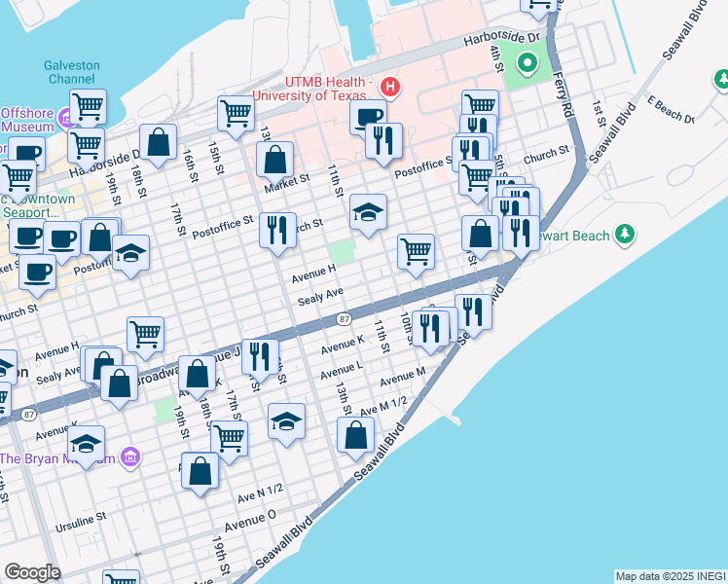Select the coffee cup marker above Church St west
Screen dimensions: 728x584
pyautogui.click(x=37, y=274)
